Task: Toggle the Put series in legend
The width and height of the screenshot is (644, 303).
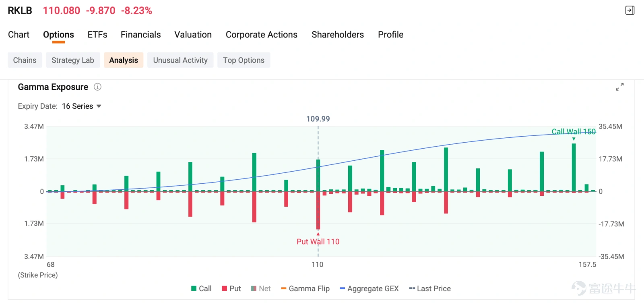Action: [x=231, y=288]
